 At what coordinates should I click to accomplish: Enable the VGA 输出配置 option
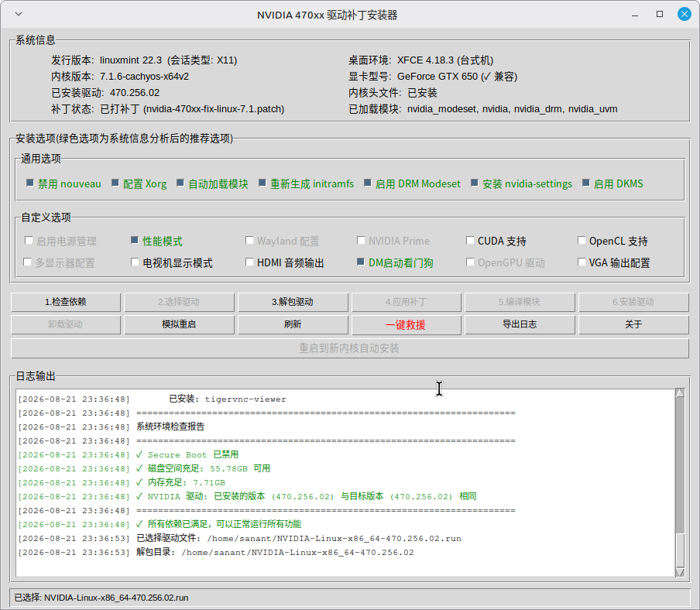582,262
